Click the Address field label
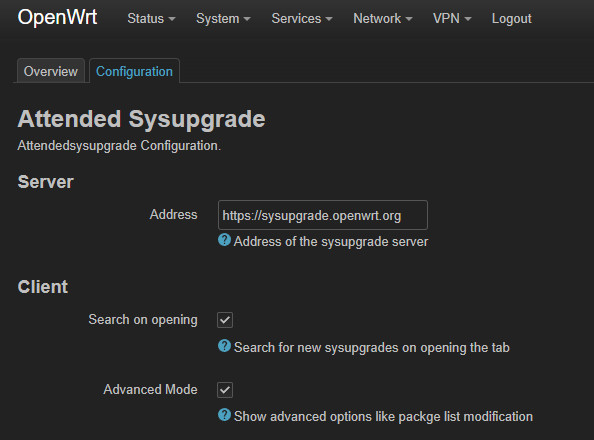The height and width of the screenshot is (440, 594). pyautogui.click(x=174, y=215)
